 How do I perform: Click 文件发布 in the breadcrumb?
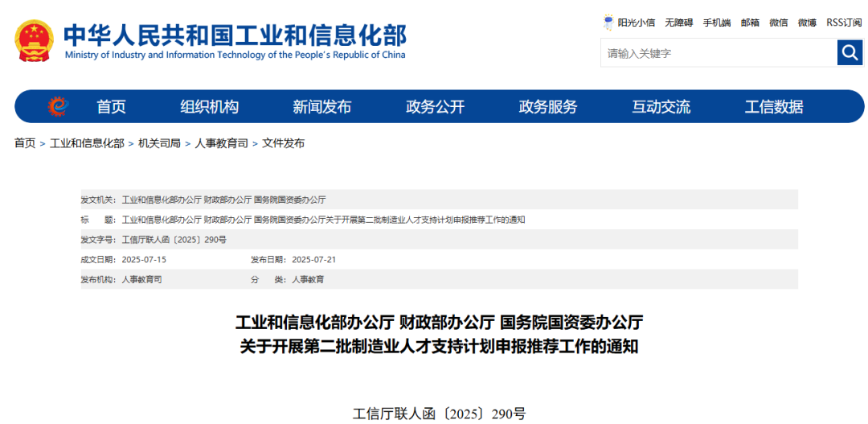pyautogui.click(x=283, y=143)
